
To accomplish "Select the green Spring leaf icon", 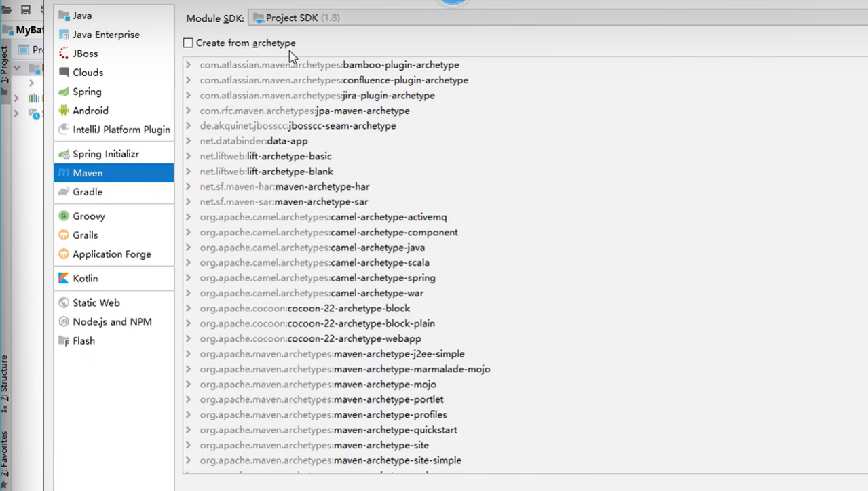I will tap(64, 92).
